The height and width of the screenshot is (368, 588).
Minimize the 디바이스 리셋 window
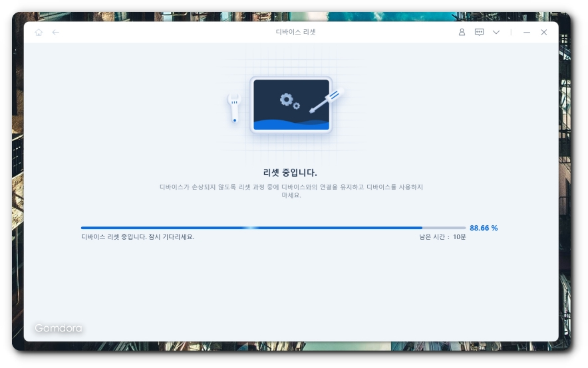point(527,33)
